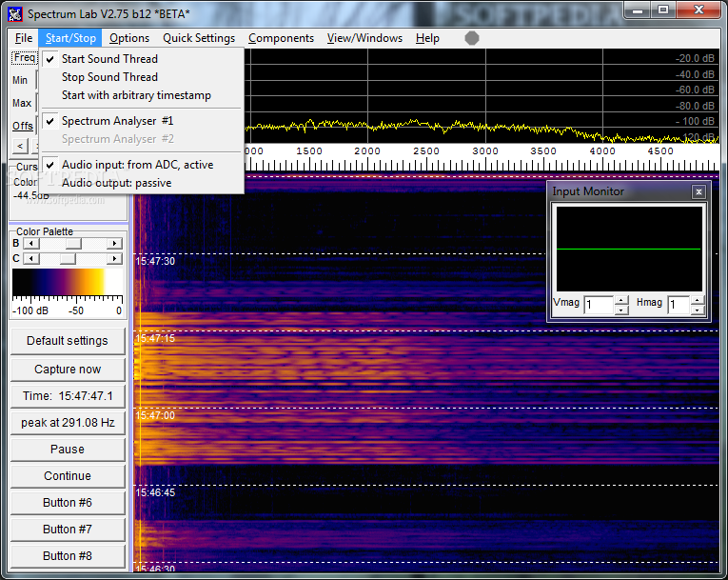Increase Hmag with up spinner arrow
Image resolution: width=728 pixels, height=580 pixels.
pos(698,300)
